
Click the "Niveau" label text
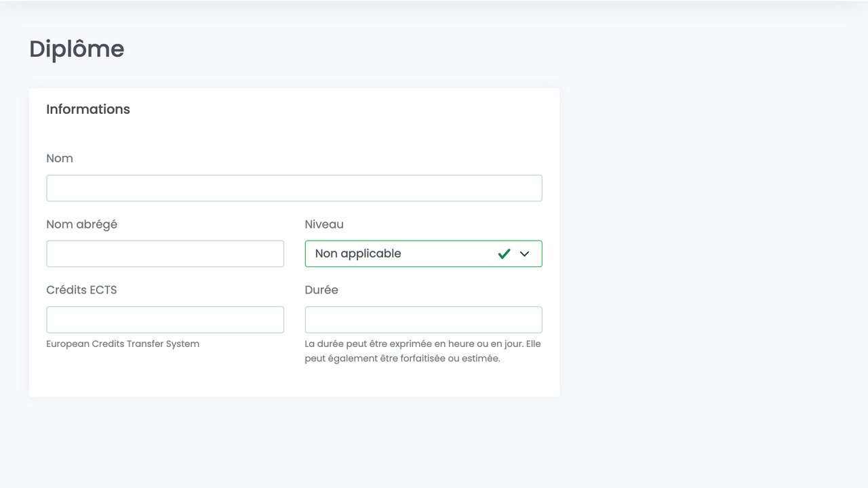click(x=324, y=224)
